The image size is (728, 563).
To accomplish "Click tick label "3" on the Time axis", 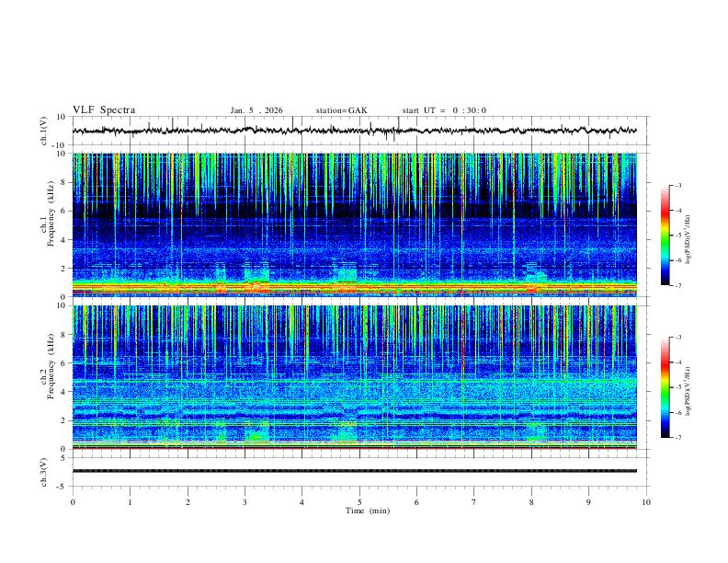I will [x=245, y=502].
